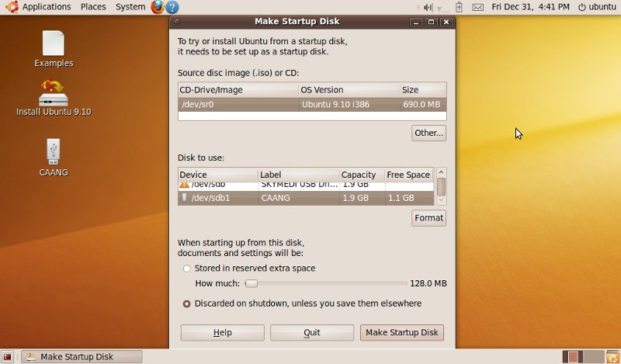Screen dimensions: 621x364
Task: Click the How much slider handle
Action: coord(251,283)
